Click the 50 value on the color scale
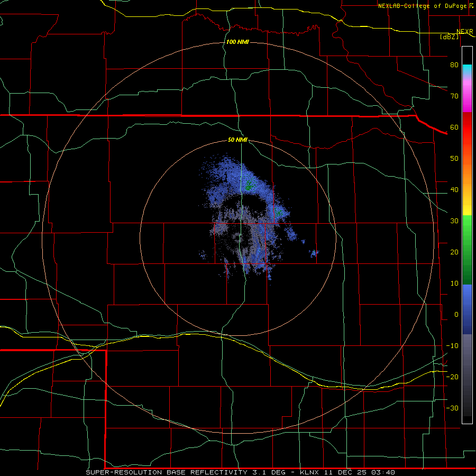 454,159
